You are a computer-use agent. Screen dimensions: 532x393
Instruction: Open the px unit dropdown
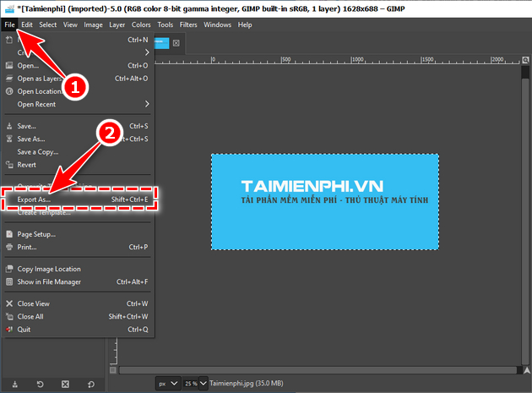[168, 384]
